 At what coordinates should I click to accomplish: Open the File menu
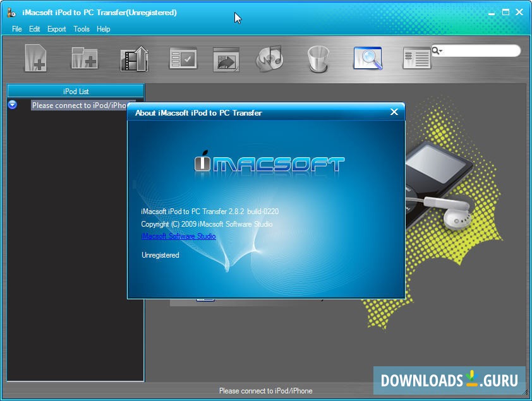pos(16,29)
